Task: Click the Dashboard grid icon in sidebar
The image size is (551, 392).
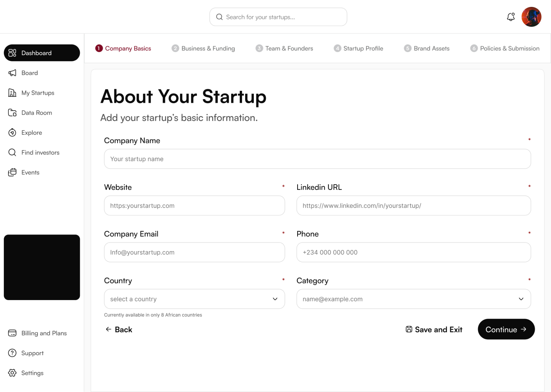Action: pyautogui.click(x=12, y=53)
